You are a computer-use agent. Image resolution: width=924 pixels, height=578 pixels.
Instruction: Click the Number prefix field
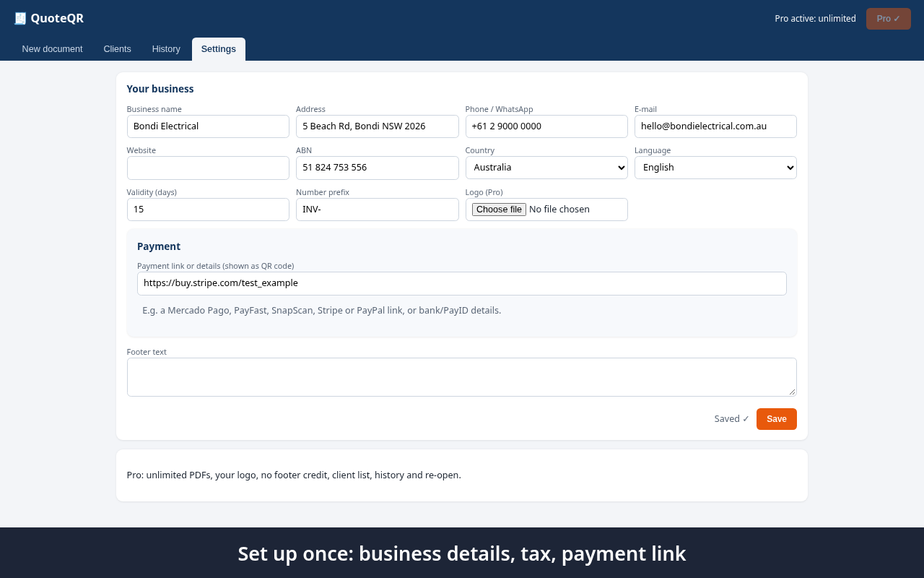[x=377, y=210]
